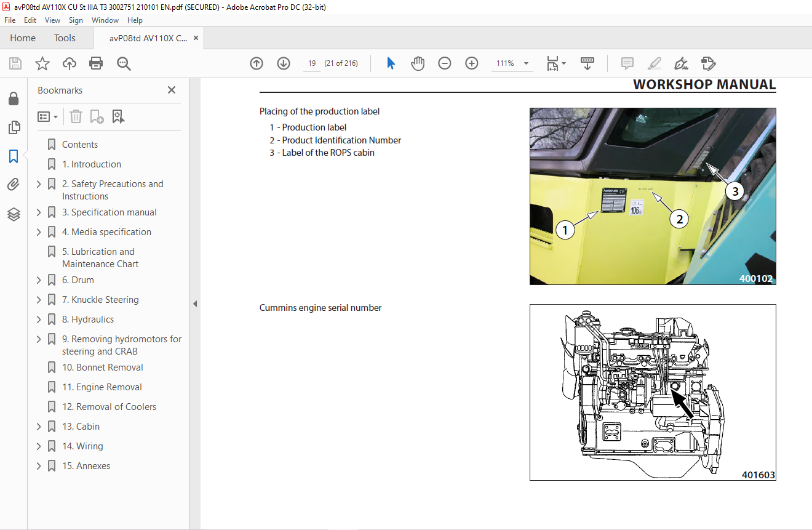Close the Bookmarks panel
The image size is (812, 530).
point(172,90)
